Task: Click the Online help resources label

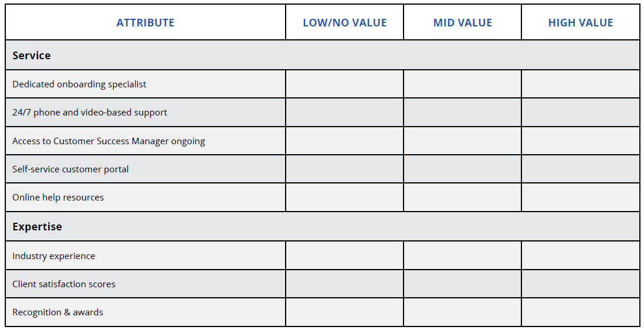Action: coord(58,198)
